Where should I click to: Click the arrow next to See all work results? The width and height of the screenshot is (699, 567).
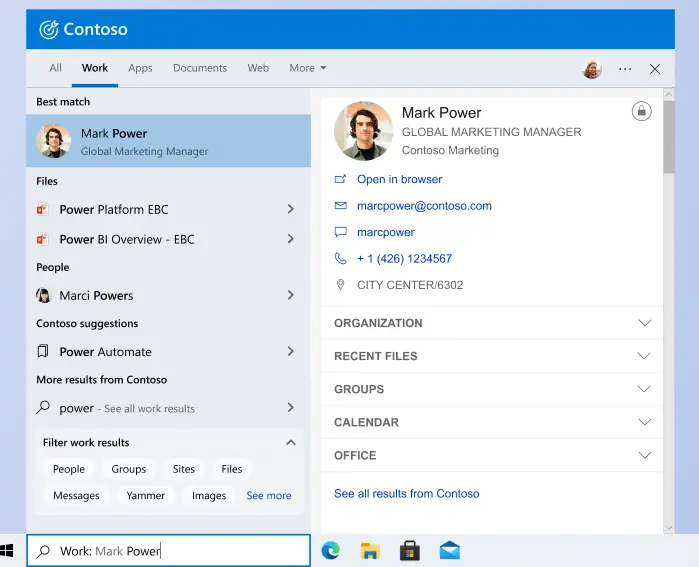coord(291,407)
